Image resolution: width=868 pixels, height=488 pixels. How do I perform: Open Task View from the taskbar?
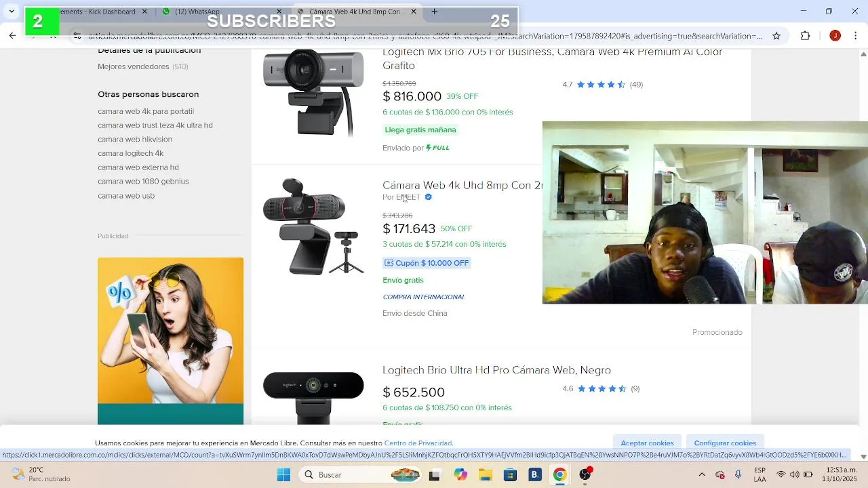click(435, 474)
